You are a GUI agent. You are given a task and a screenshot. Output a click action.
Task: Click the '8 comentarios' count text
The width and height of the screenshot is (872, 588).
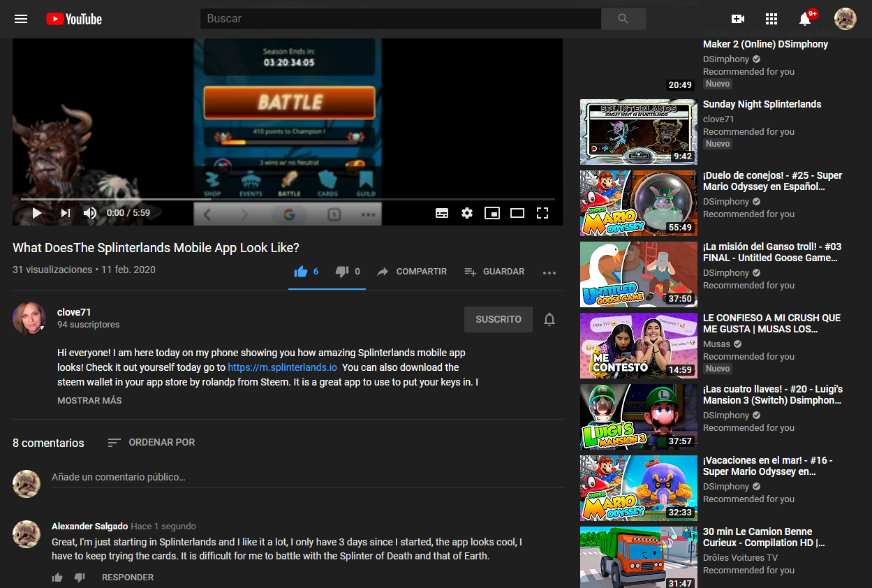tap(48, 443)
